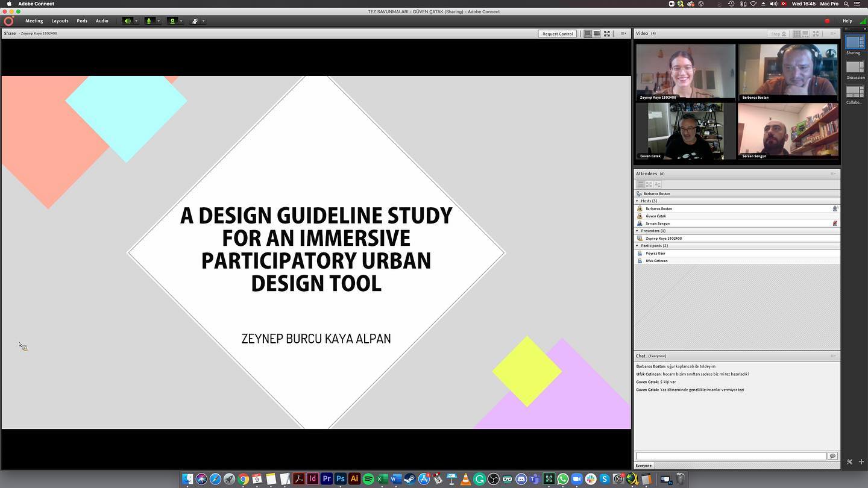Select the Everyone chat tab

[x=644, y=466]
